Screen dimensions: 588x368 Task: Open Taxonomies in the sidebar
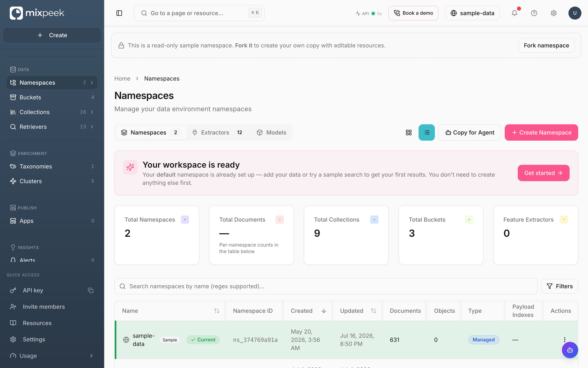52,166
